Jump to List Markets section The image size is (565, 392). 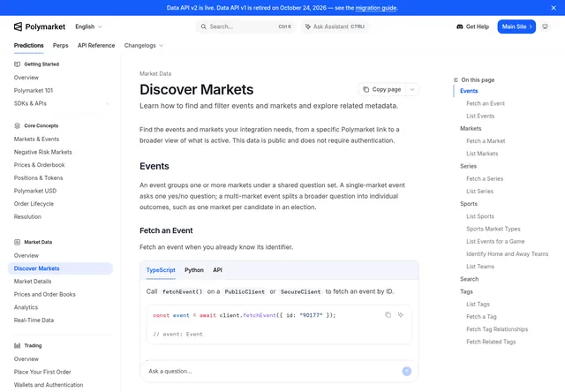[482, 154]
